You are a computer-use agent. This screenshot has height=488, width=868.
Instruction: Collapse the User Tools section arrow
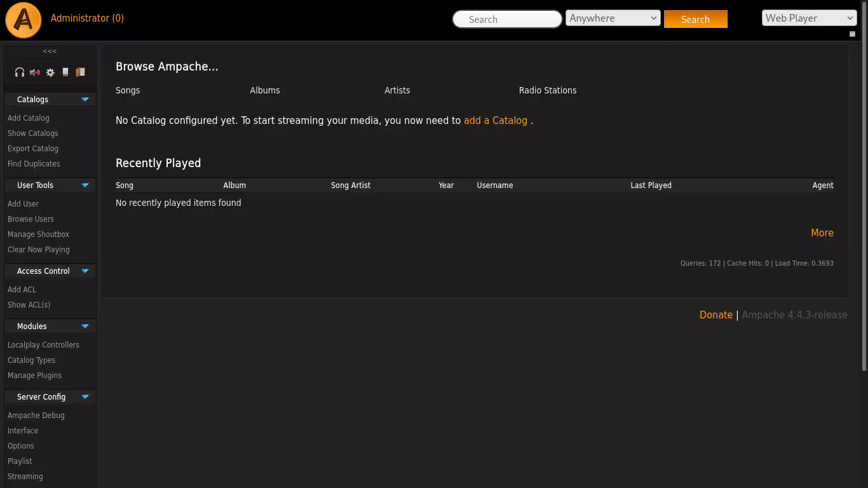85,186
